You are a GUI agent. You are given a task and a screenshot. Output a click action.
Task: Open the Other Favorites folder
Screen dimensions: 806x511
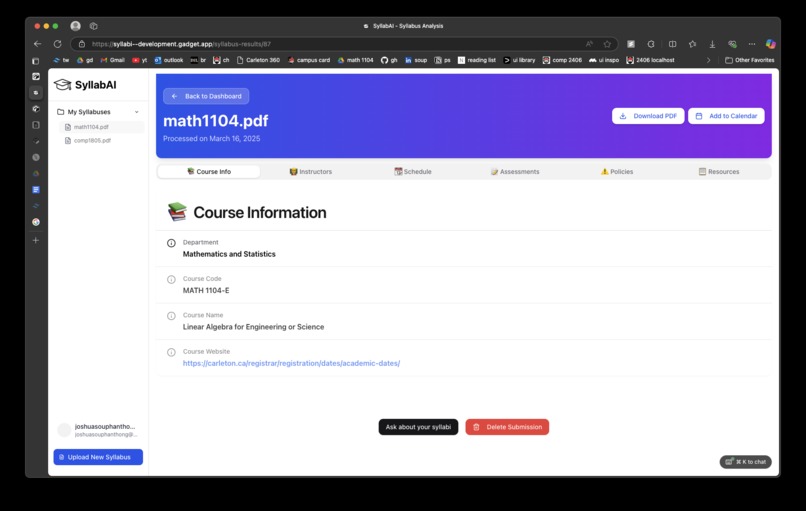749,60
